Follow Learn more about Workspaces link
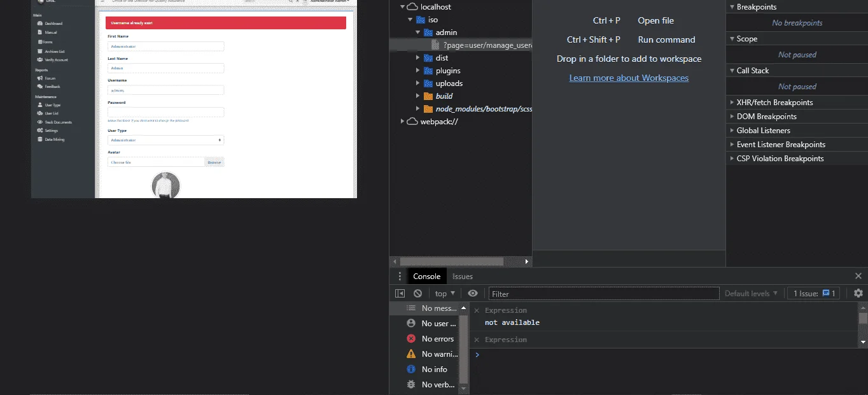The image size is (868, 395). pyautogui.click(x=629, y=78)
